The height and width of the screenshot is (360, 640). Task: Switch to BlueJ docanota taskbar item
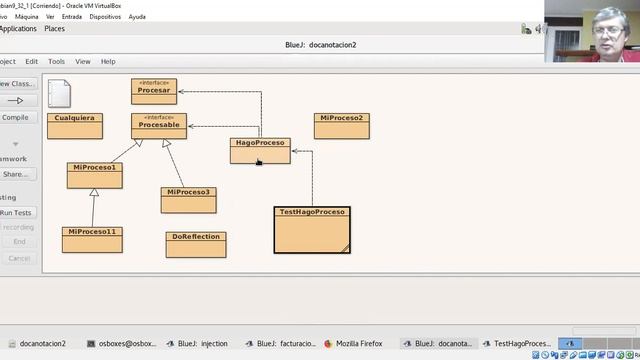click(438, 344)
